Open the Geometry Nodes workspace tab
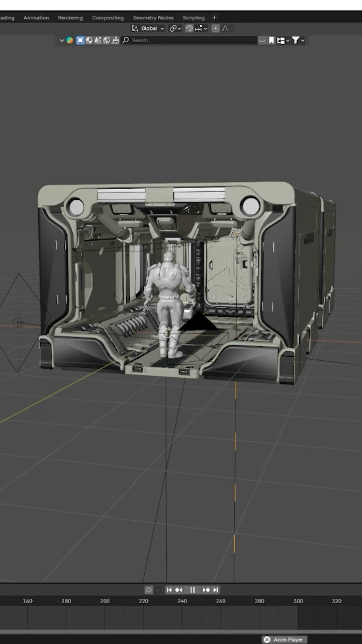 pos(153,18)
